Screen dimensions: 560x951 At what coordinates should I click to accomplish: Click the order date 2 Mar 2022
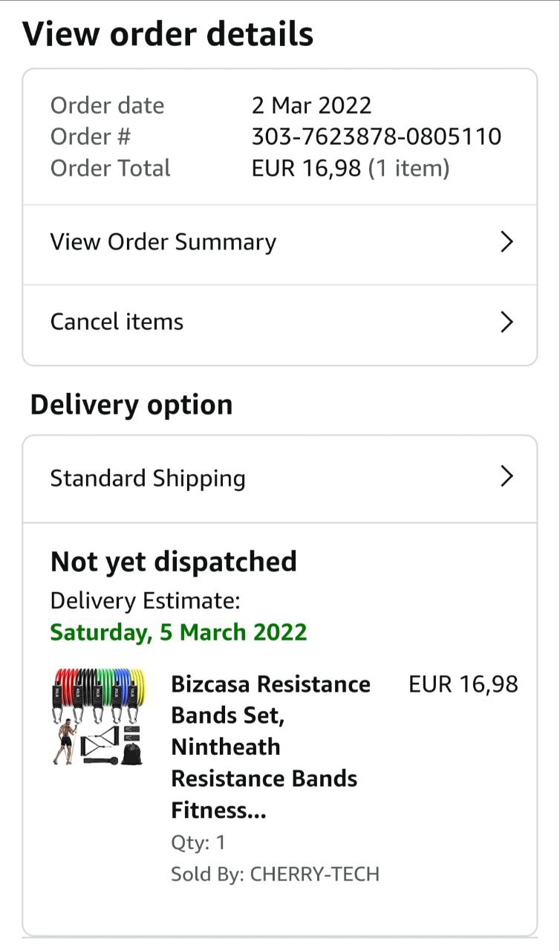click(x=311, y=106)
